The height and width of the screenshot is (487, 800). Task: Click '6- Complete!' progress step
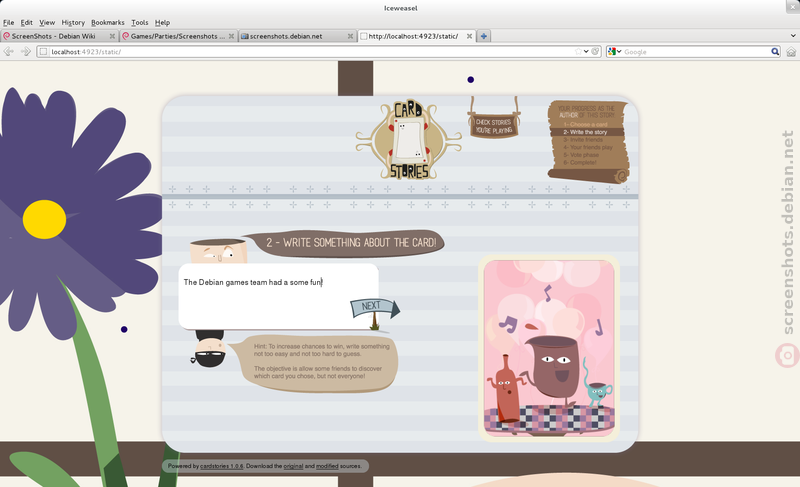click(580, 163)
